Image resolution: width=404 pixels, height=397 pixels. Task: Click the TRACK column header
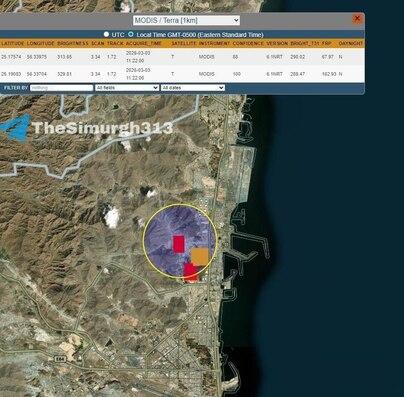tap(115, 43)
